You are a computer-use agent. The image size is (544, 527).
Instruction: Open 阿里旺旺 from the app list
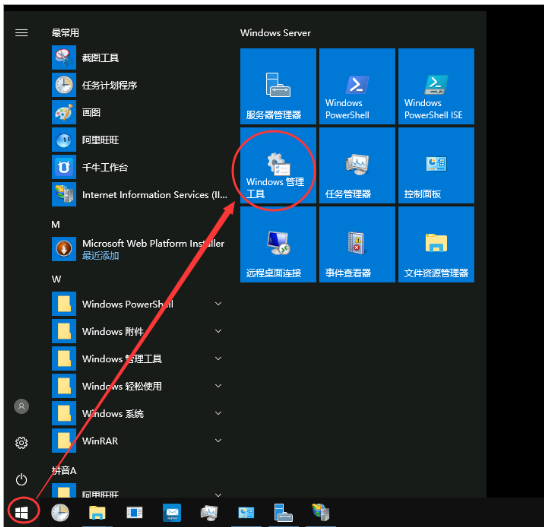(139, 139)
